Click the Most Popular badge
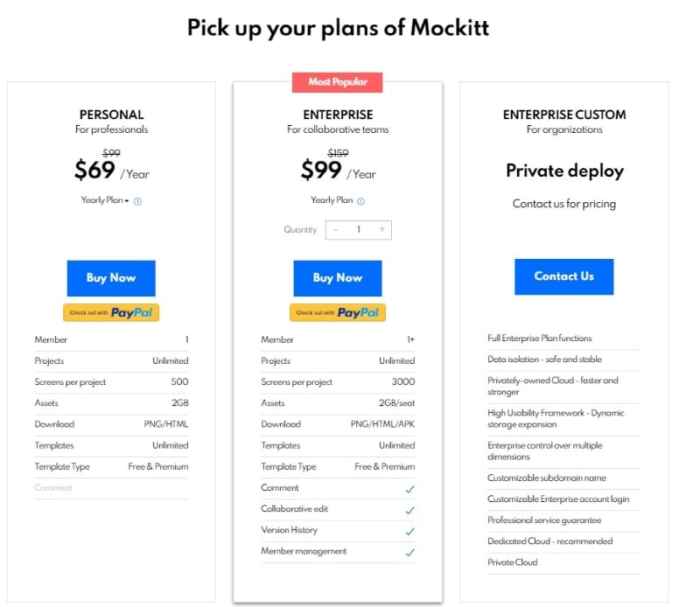 tap(338, 82)
